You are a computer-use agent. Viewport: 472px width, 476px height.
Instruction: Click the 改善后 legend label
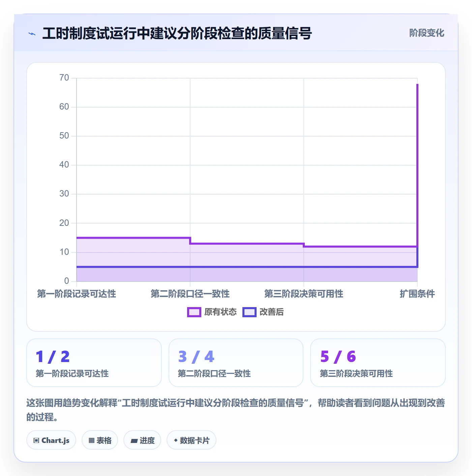coord(272,312)
